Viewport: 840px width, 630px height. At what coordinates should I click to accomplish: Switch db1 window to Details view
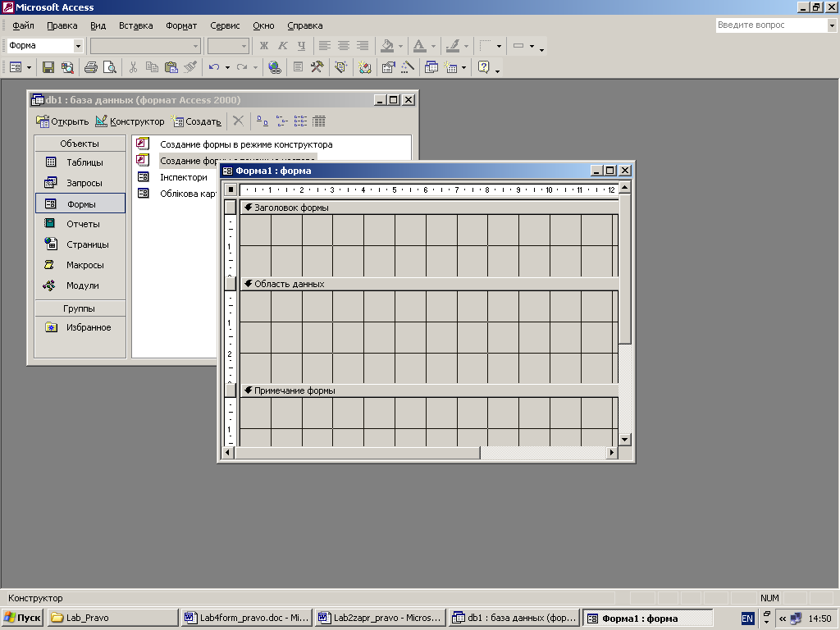click(x=319, y=121)
